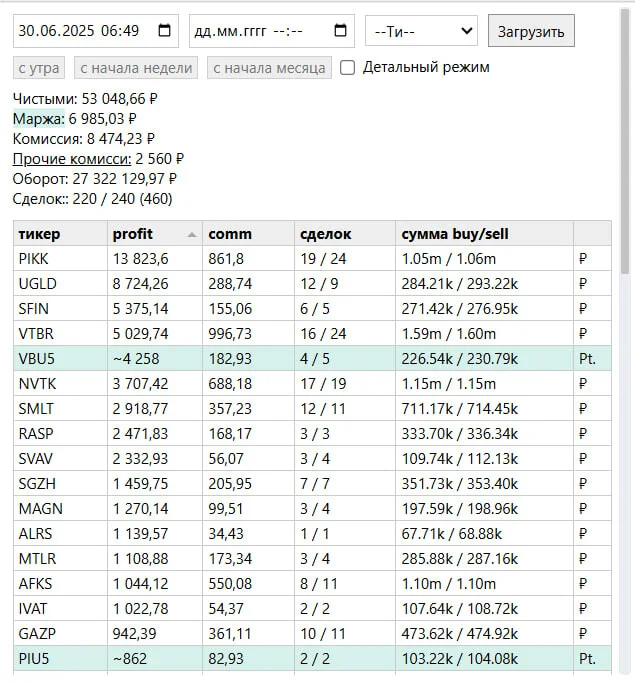635x683 pixels.
Task: Select с утра period button
Action: click(x=39, y=68)
